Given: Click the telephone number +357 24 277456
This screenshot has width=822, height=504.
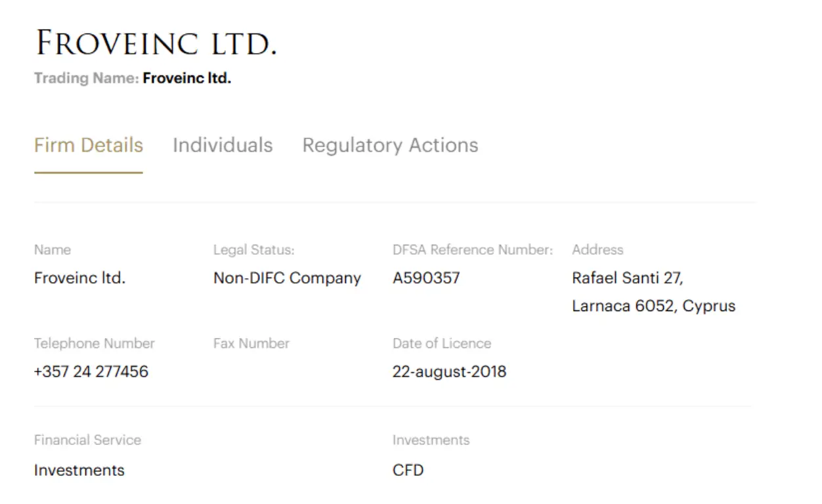Looking at the screenshot, I should (91, 371).
